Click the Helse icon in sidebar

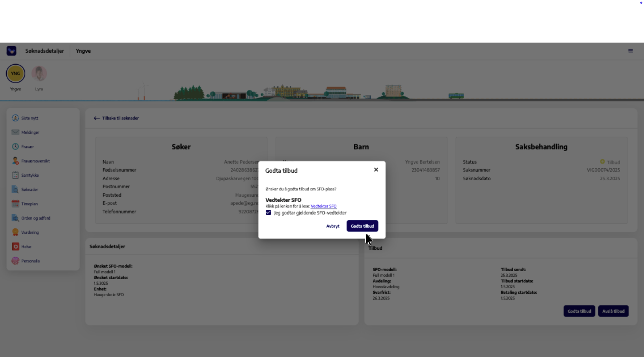(15, 247)
